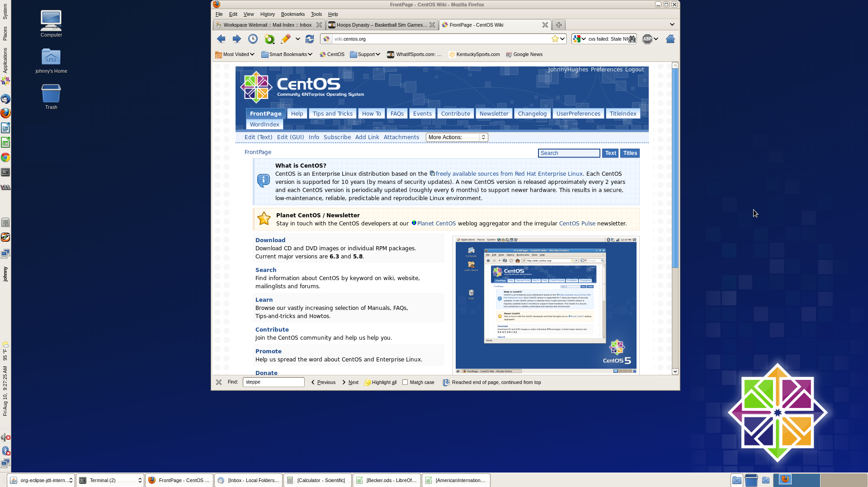Expand the Support bookmarks folder
The height and width of the screenshot is (487, 868).
[365, 54]
